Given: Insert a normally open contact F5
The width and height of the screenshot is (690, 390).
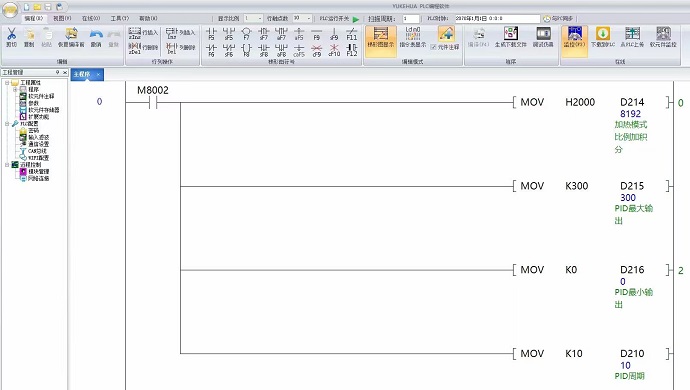Looking at the screenshot, I should 211,33.
